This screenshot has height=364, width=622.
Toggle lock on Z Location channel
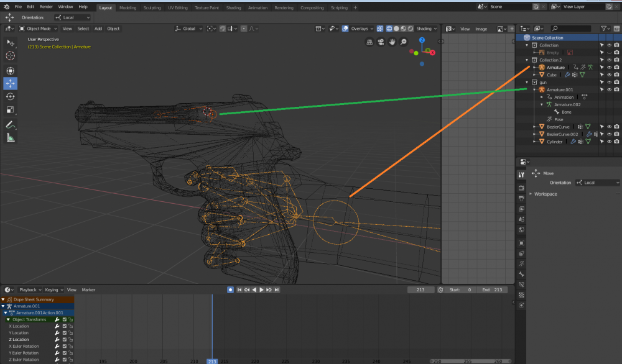(72, 340)
